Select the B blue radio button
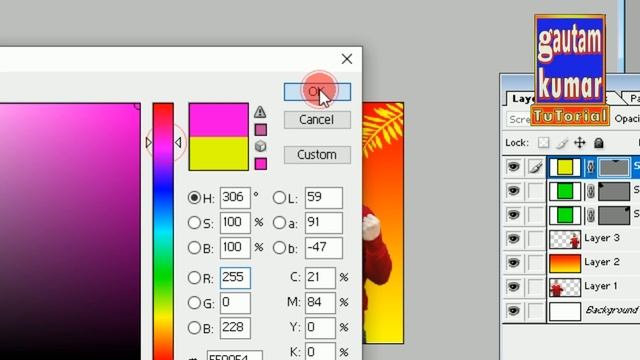640x360 pixels. [194, 328]
